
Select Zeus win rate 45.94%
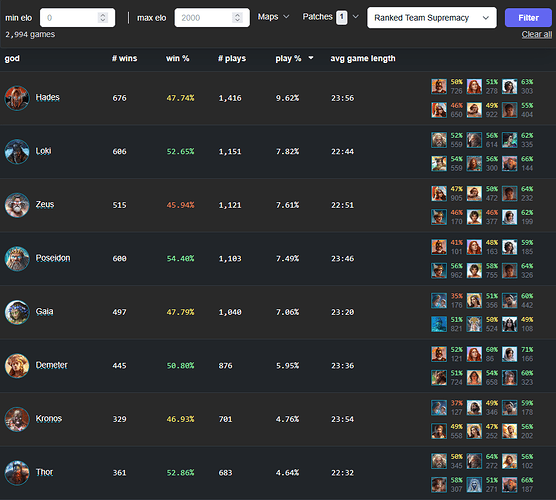[180, 205]
